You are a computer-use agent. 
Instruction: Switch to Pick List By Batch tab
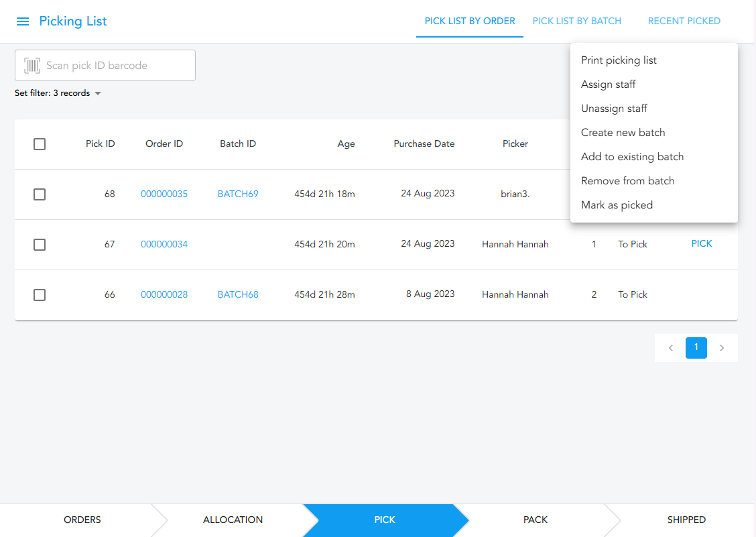tap(576, 21)
